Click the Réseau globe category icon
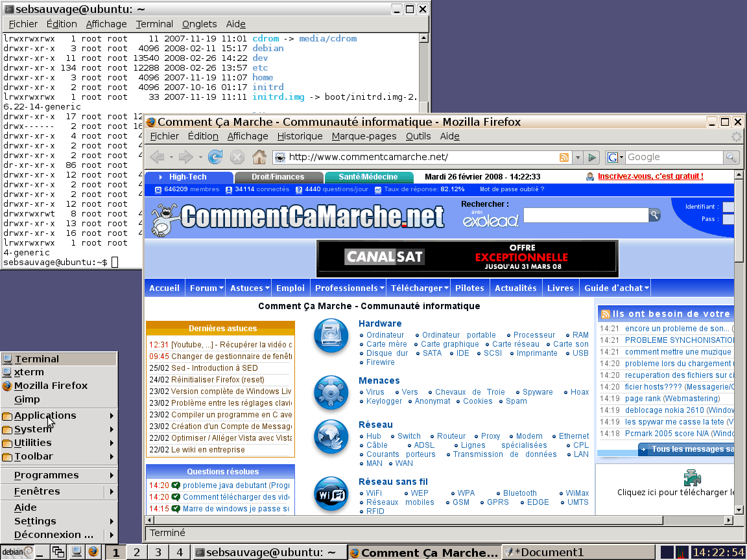This screenshot has height=560, width=747. 331,437
